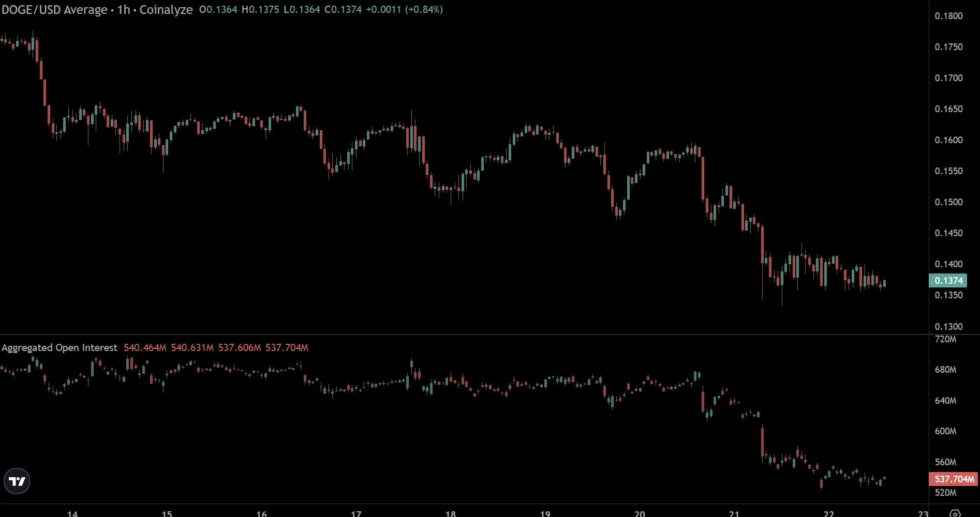Image resolution: width=980 pixels, height=517 pixels.
Task: Click the date label 23 on time axis
Action: click(923, 513)
